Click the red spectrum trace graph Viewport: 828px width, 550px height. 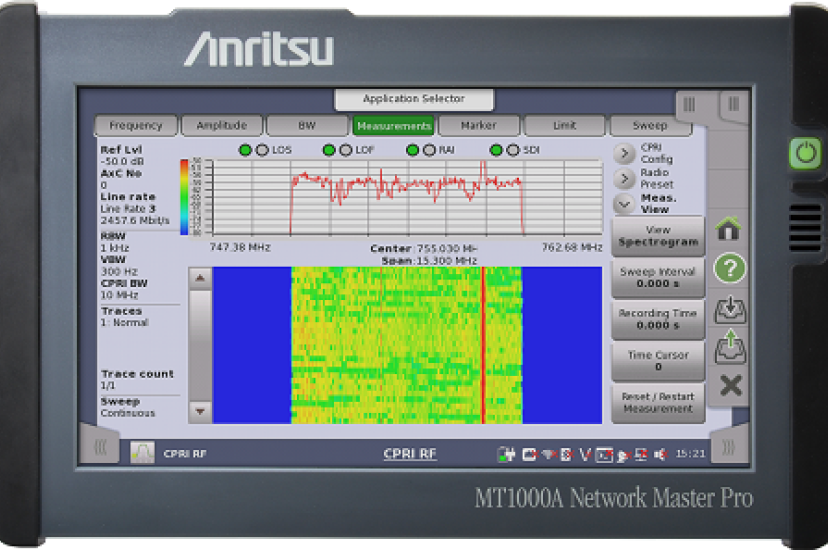[407, 197]
